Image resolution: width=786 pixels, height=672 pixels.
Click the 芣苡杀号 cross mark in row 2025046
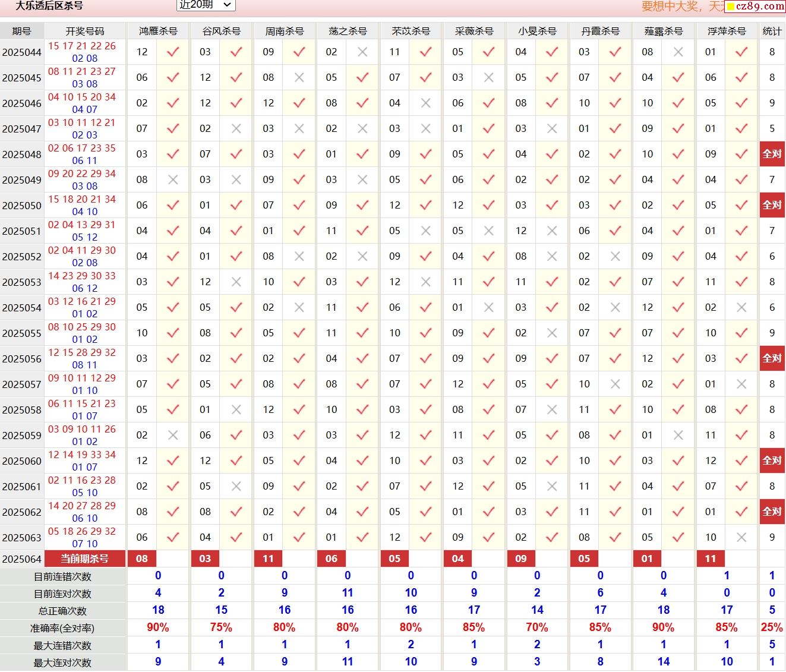point(425,103)
